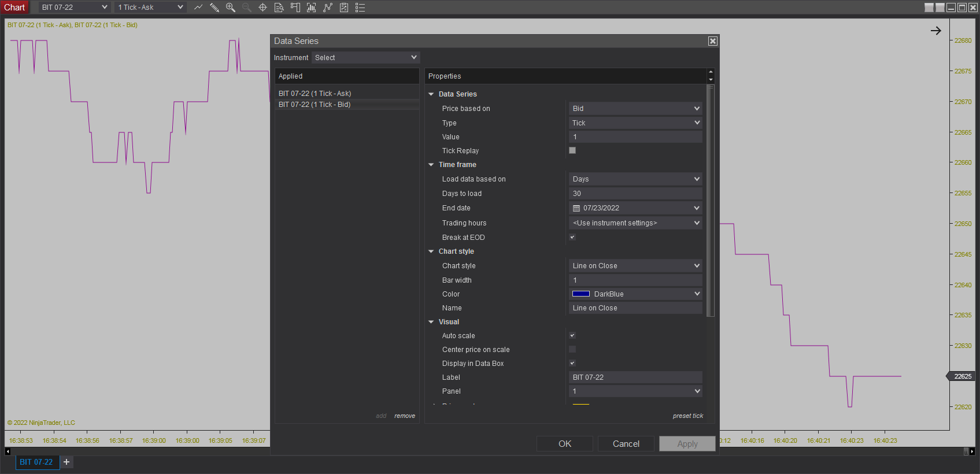Select BIT 07-22 (1 Tick - Ask) series

tap(347, 93)
